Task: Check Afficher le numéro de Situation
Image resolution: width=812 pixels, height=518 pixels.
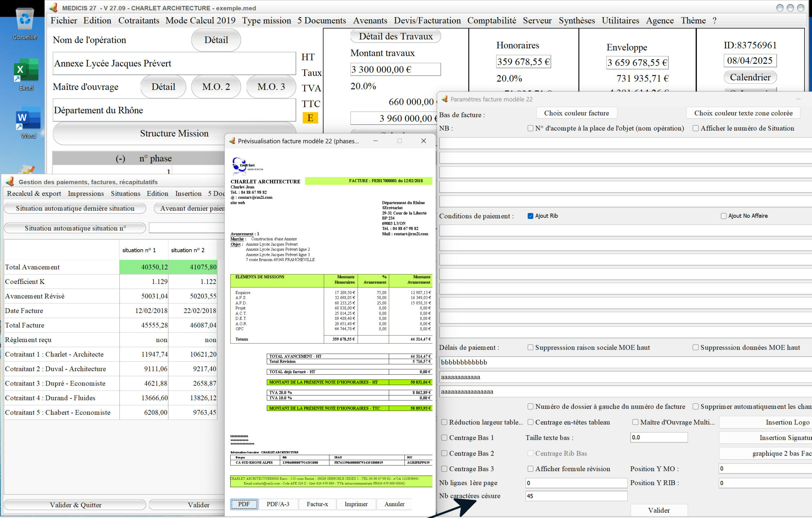Action: click(x=696, y=128)
